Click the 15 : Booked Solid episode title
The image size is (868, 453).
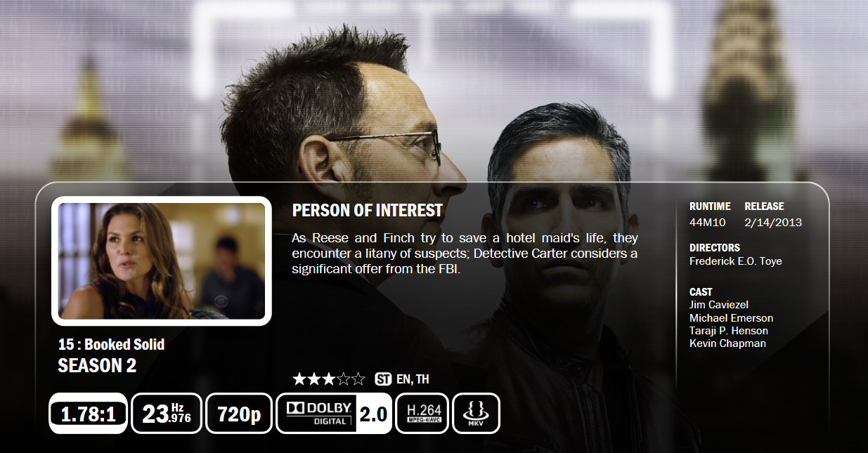click(x=112, y=344)
